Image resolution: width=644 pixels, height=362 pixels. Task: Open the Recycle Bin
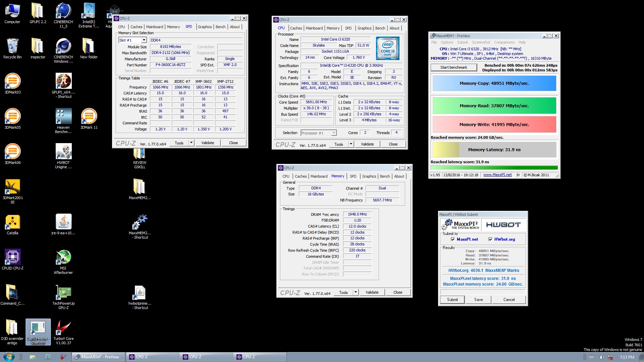(x=12, y=49)
